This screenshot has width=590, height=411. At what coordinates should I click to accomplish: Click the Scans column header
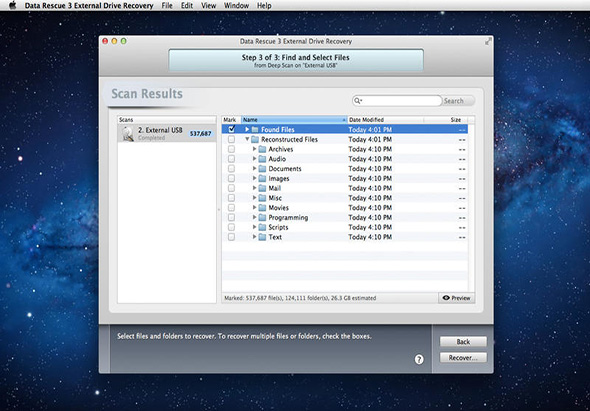point(167,120)
